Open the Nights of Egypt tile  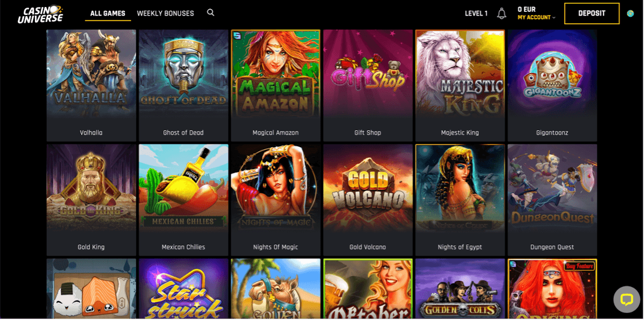tap(460, 200)
